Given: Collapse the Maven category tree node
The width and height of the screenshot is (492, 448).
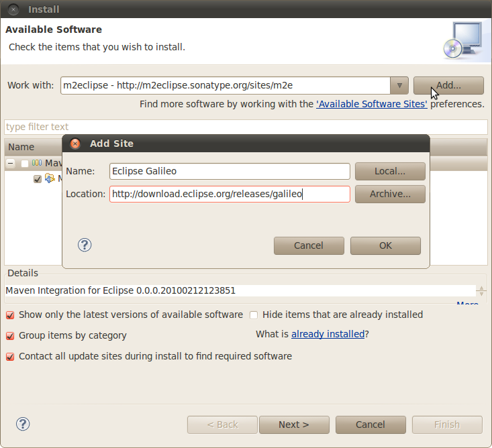Looking at the screenshot, I should tap(10, 163).
